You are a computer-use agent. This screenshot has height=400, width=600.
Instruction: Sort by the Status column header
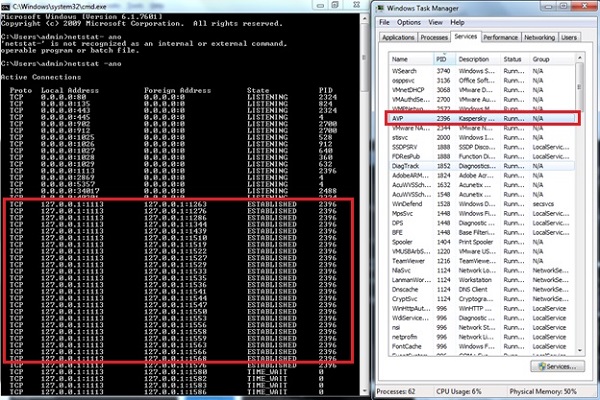(x=515, y=59)
